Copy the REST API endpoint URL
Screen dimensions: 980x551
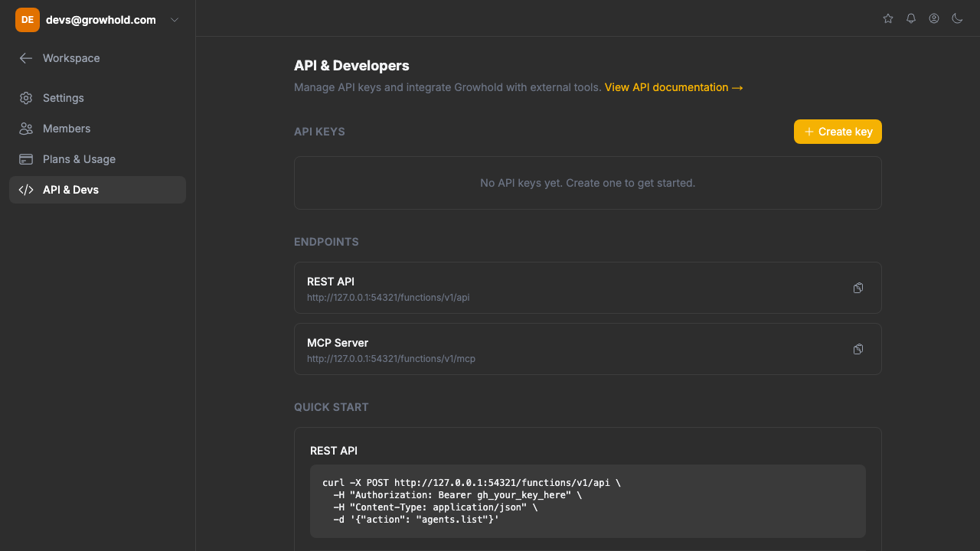[857, 288]
